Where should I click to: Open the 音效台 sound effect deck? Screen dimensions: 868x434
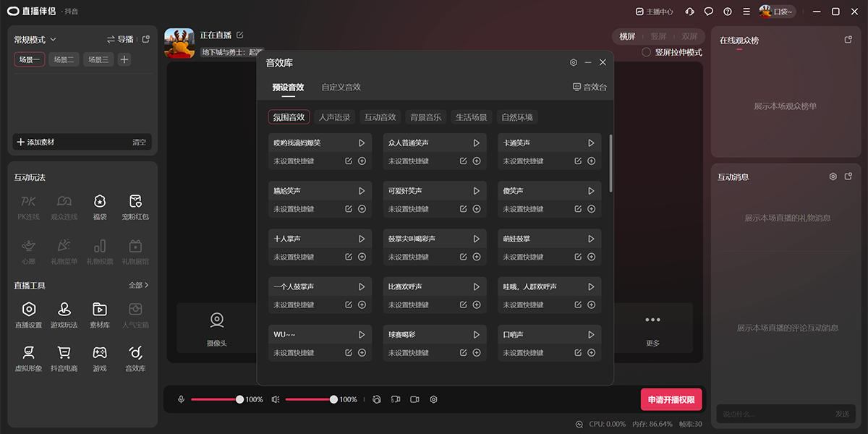click(x=590, y=87)
